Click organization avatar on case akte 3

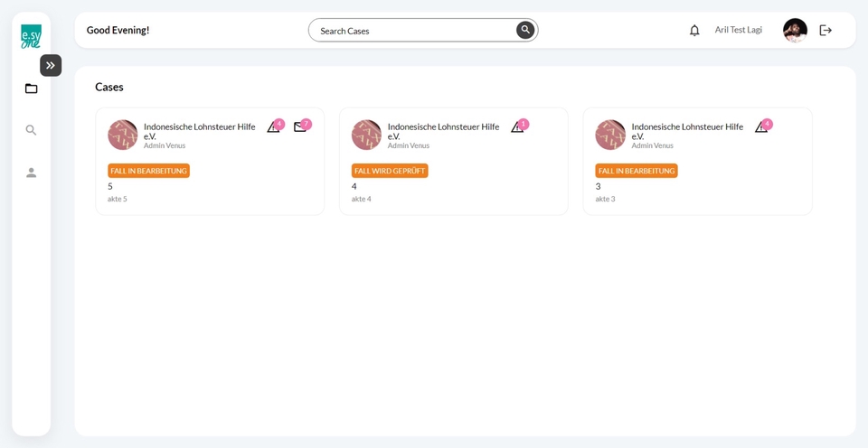(x=610, y=135)
